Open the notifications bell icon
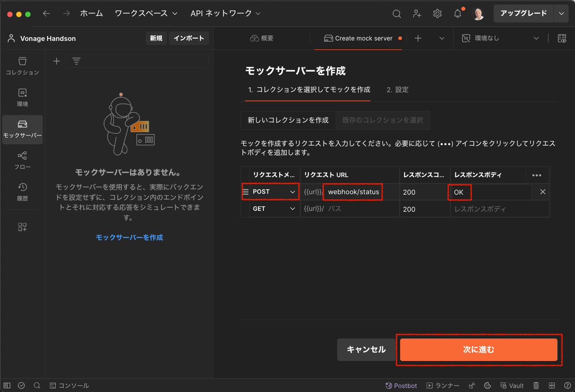The image size is (575, 392). [458, 13]
